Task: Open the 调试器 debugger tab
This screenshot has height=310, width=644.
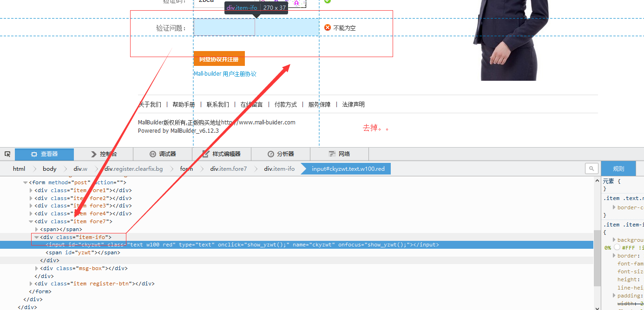Action: click(163, 154)
